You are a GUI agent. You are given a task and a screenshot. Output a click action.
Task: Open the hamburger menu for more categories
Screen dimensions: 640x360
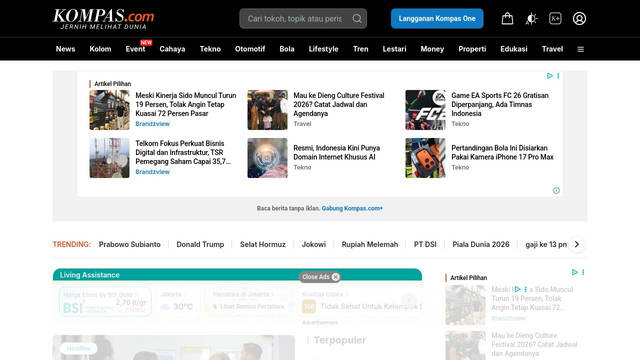580,49
